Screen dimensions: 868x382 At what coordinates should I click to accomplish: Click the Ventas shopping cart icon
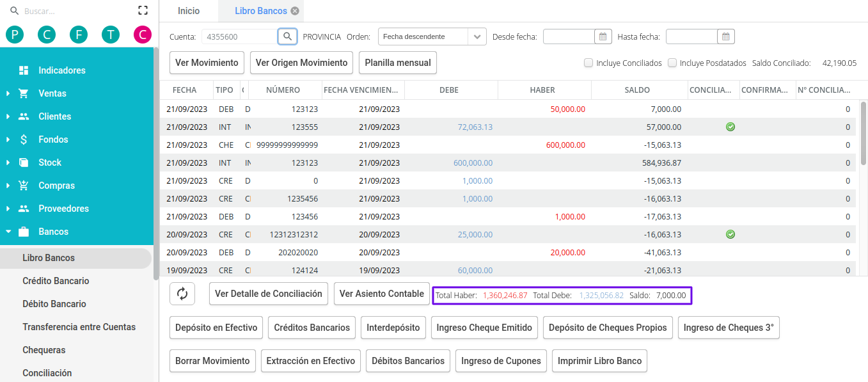24,93
